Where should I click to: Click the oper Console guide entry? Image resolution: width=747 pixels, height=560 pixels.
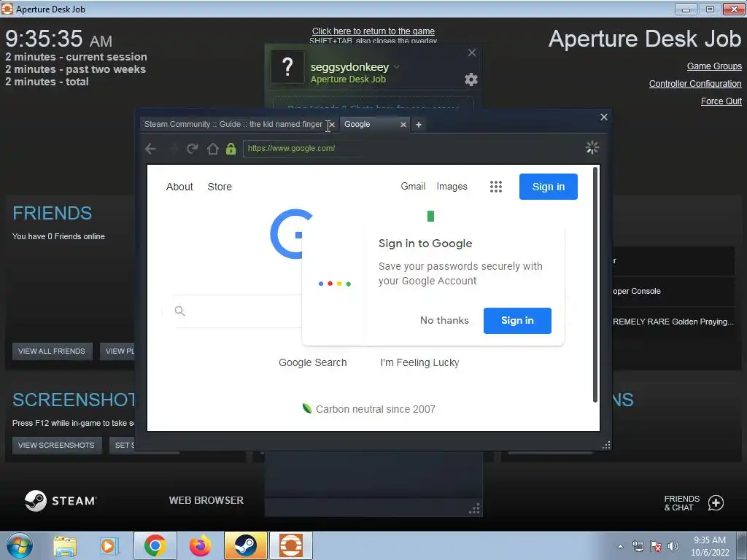pyautogui.click(x=673, y=291)
